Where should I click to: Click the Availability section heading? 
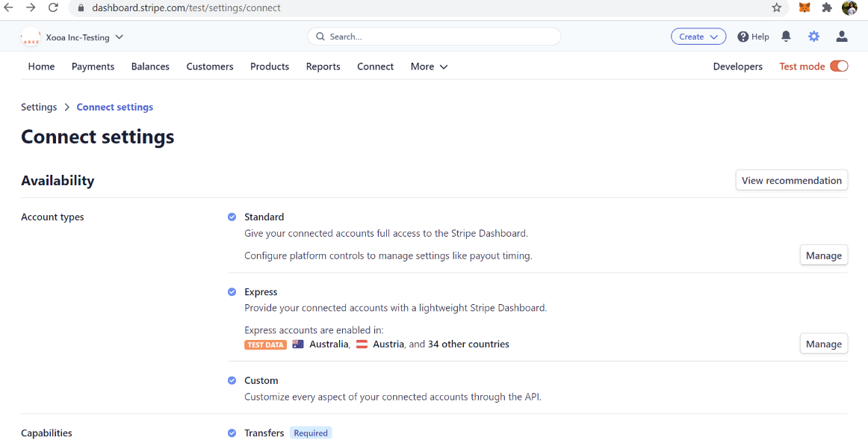tap(58, 181)
